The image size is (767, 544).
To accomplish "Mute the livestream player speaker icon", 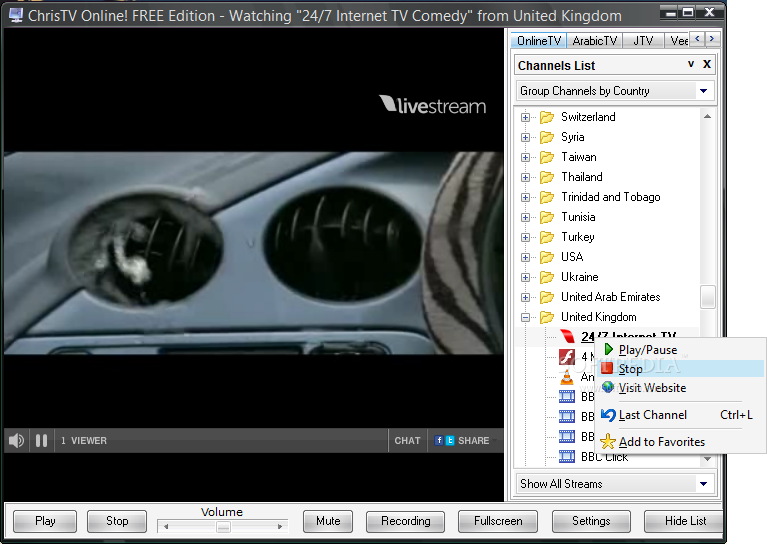I will click(16, 440).
